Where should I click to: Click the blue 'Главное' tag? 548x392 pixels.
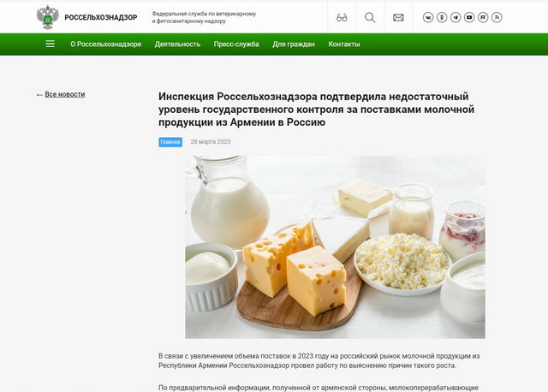point(170,142)
